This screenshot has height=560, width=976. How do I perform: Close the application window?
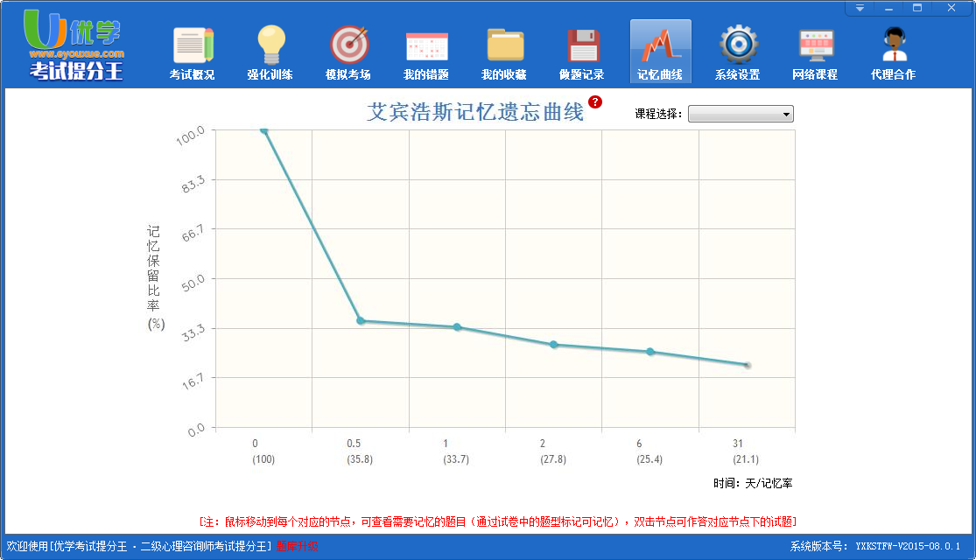(951, 8)
